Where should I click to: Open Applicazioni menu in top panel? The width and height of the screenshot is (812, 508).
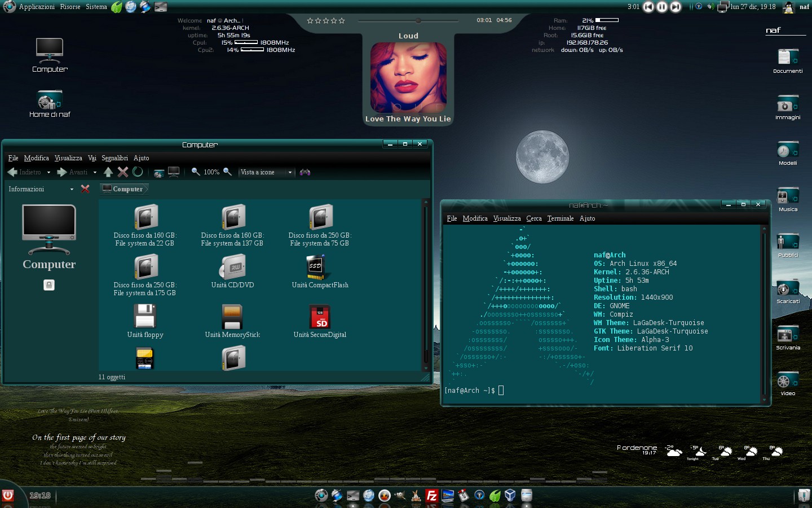click(x=37, y=7)
